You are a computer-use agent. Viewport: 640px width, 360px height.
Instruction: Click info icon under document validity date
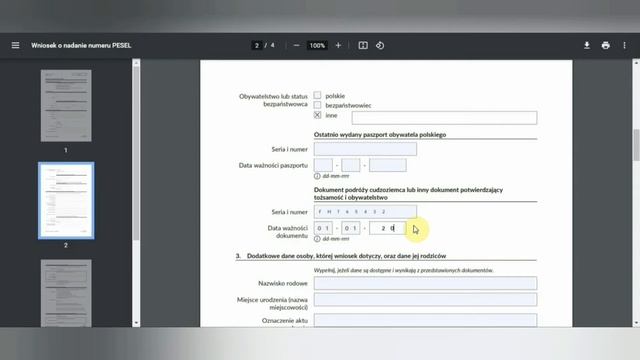[x=317, y=239]
